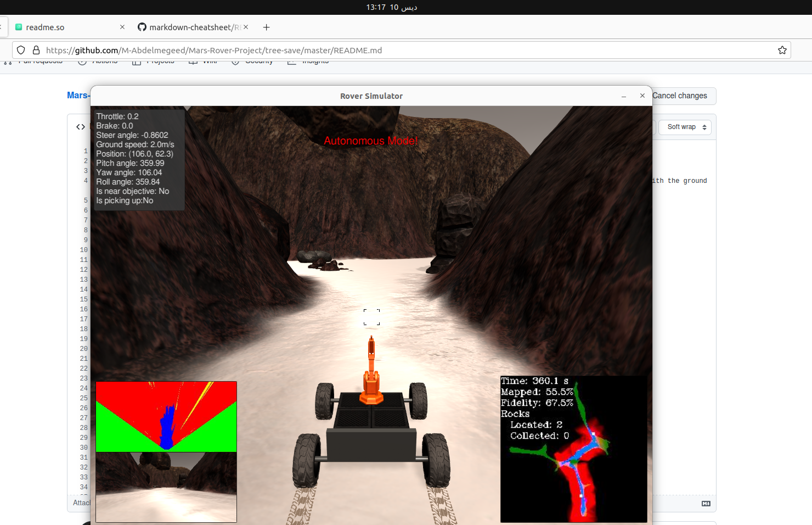Screen dimensions: 812x525
Task: Show site security info via the padlock
Action: click(x=36, y=50)
